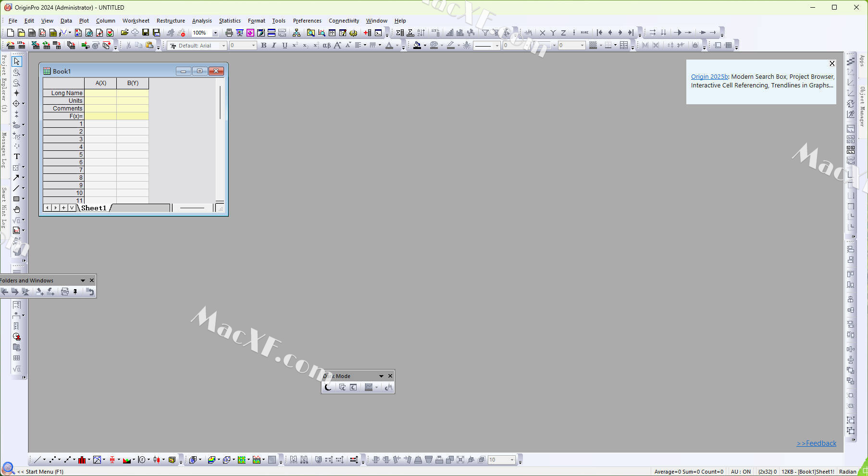
Task: Close the Dark Mode toolbar
Action: (x=390, y=376)
